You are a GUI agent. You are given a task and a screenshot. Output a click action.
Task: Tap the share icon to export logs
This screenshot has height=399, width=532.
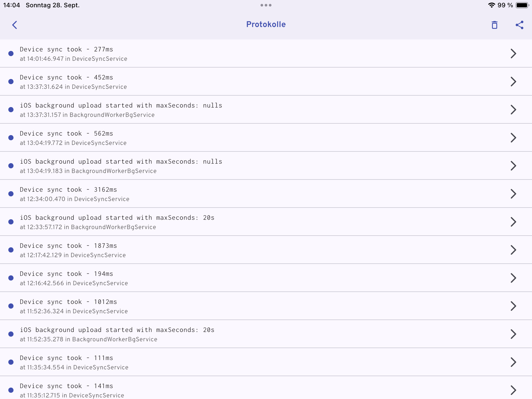[x=519, y=25]
